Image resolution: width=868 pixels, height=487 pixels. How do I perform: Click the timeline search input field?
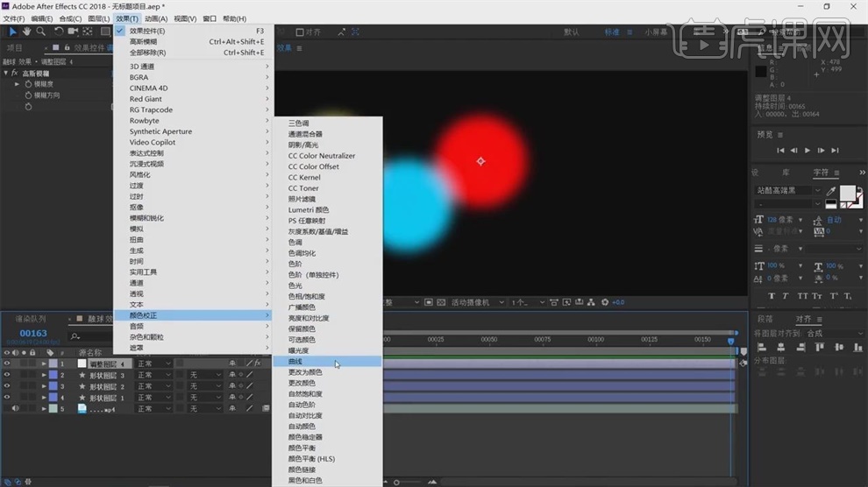[96, 335]
